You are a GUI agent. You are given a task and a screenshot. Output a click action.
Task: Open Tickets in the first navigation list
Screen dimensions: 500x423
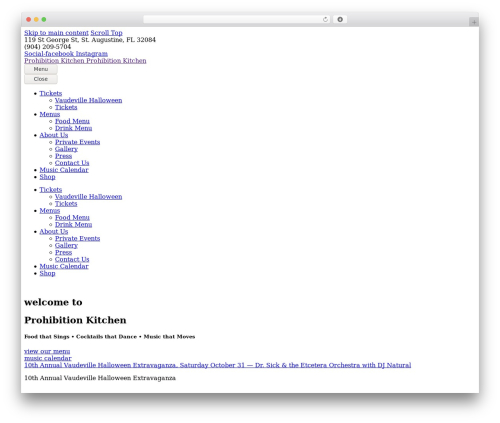coord(51,93)
